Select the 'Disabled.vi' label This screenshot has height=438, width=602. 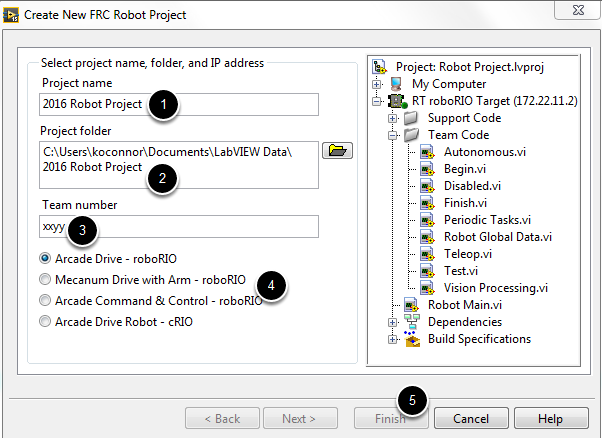(x=472, y=186)
